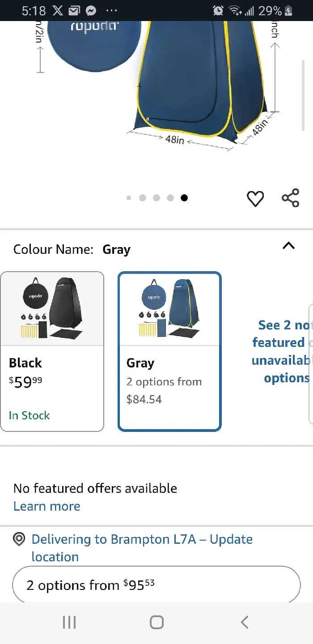Tap the share icon
This screenshot has width=313, height=644.
[x=290, y=198]
